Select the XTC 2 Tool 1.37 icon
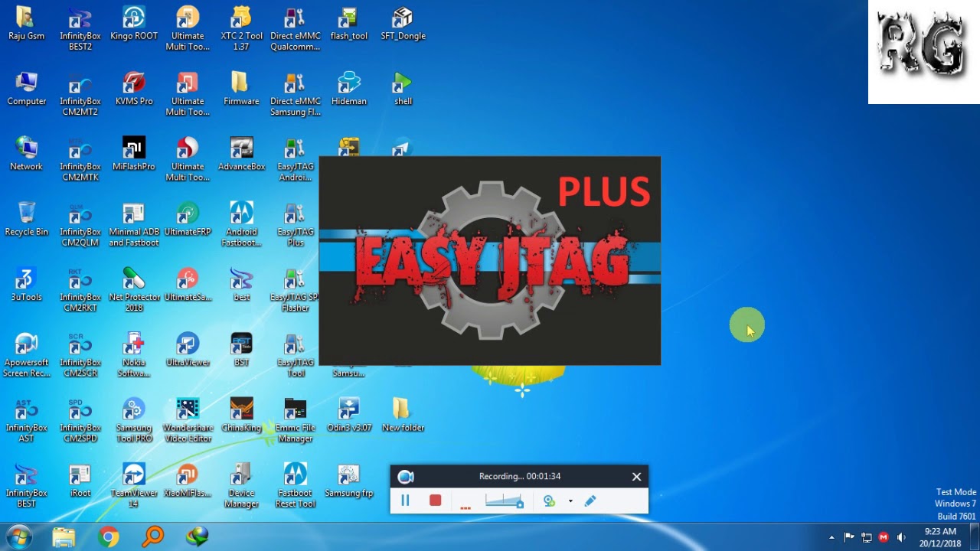 click(241, 29)
